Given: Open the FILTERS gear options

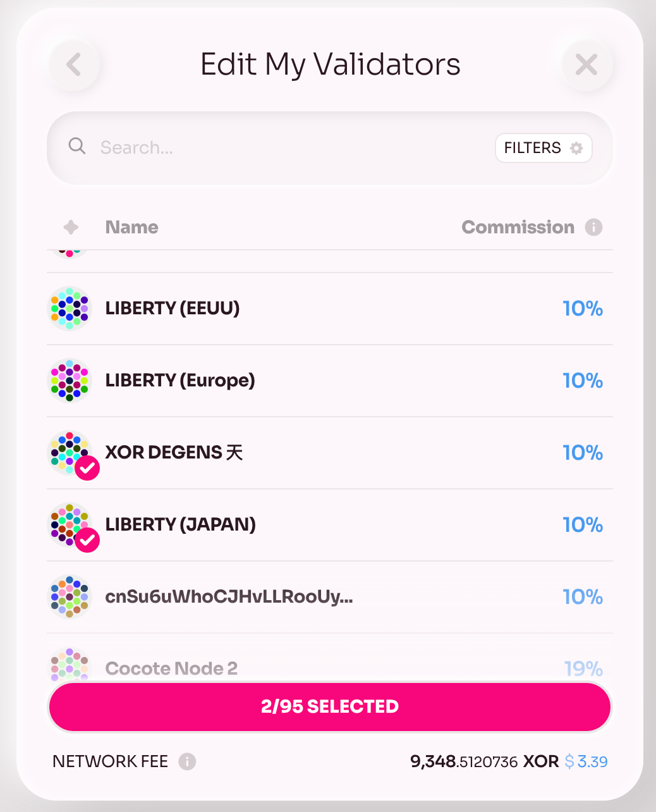Looking at the screenshot, I should coord(544,148).
